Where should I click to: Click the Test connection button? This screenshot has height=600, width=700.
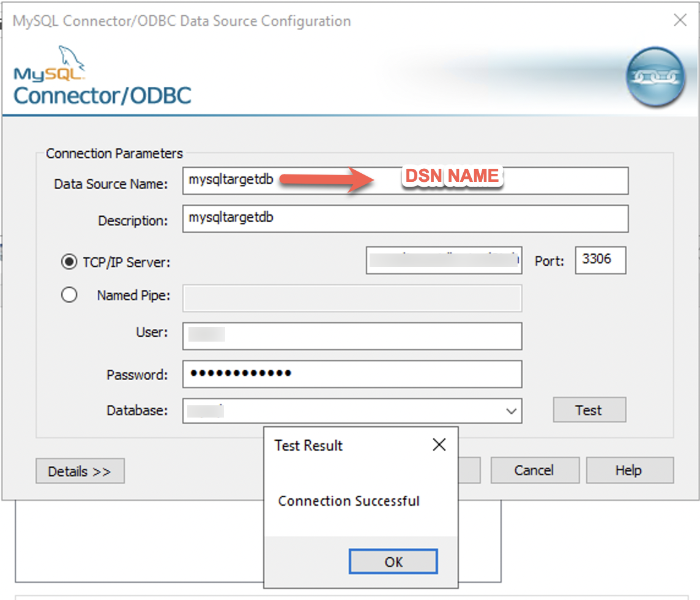tap(589, 410)
